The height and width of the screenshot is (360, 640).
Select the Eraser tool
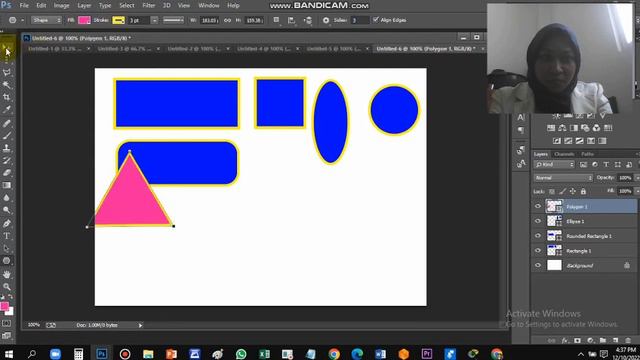click(7, 173)
